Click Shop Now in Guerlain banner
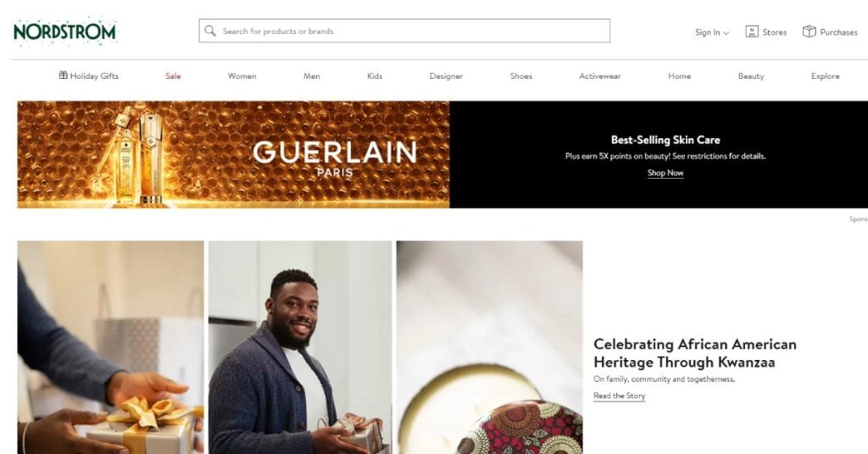 [665, 173]
